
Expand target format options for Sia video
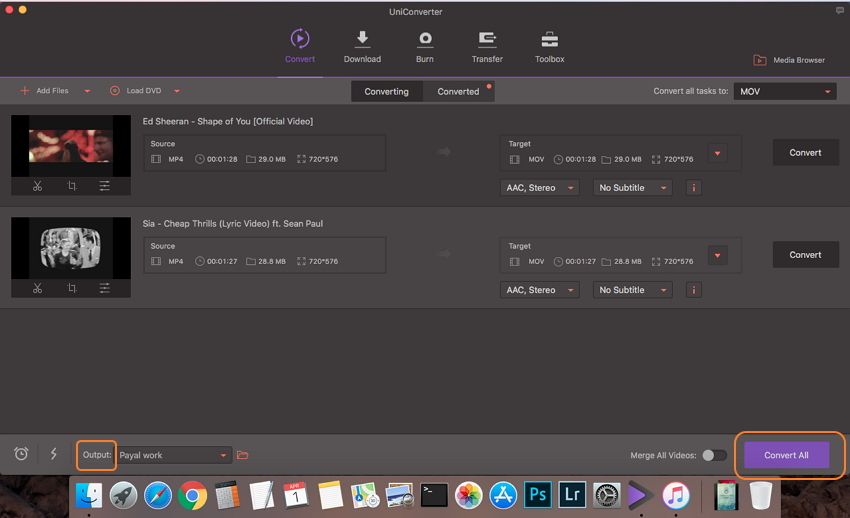click(718, 255)
